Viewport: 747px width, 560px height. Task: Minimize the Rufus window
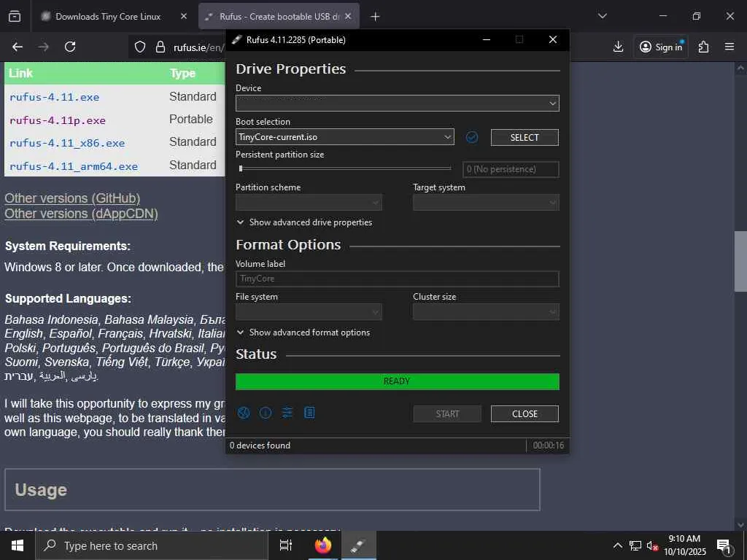(x=487, y=39)
